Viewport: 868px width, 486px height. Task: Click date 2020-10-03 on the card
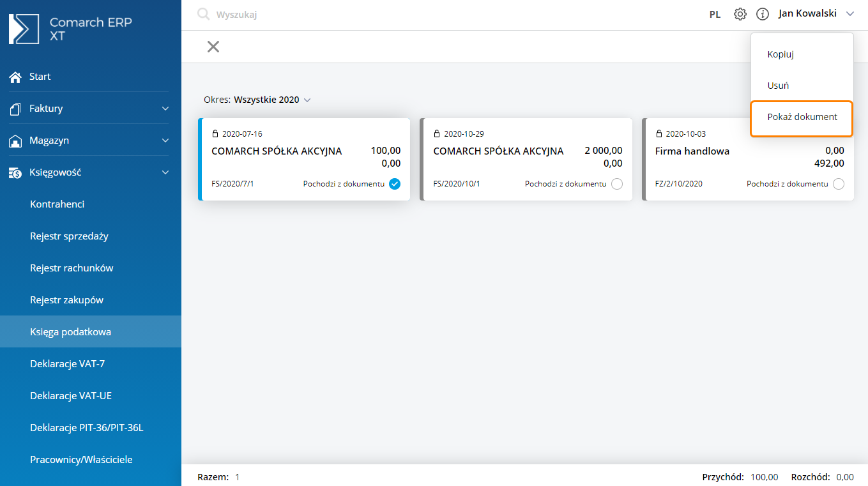pos(687,134)
